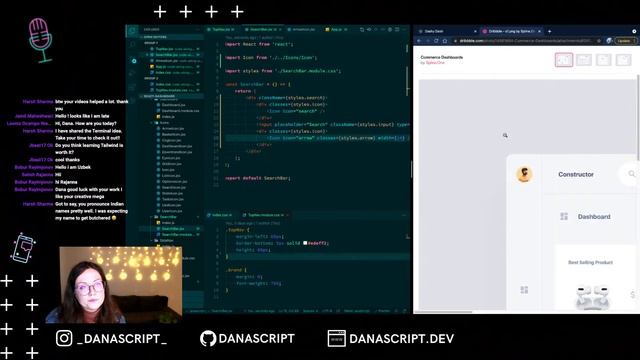This screenshot has width=640, height=360.
Task: Open App.js in Open Editors list
Action: click(174, 67)
